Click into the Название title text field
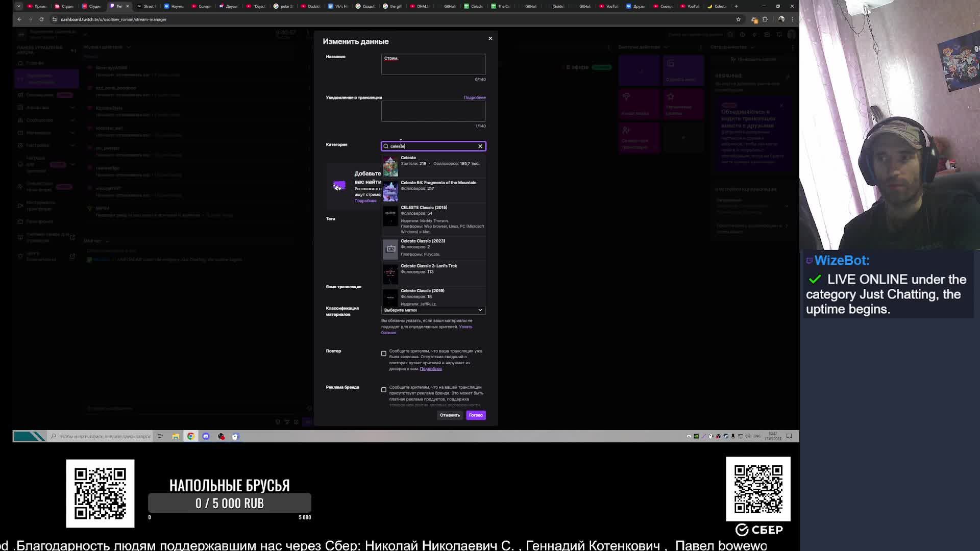Viewport: 980px width, 551px height. pos(433,64)
